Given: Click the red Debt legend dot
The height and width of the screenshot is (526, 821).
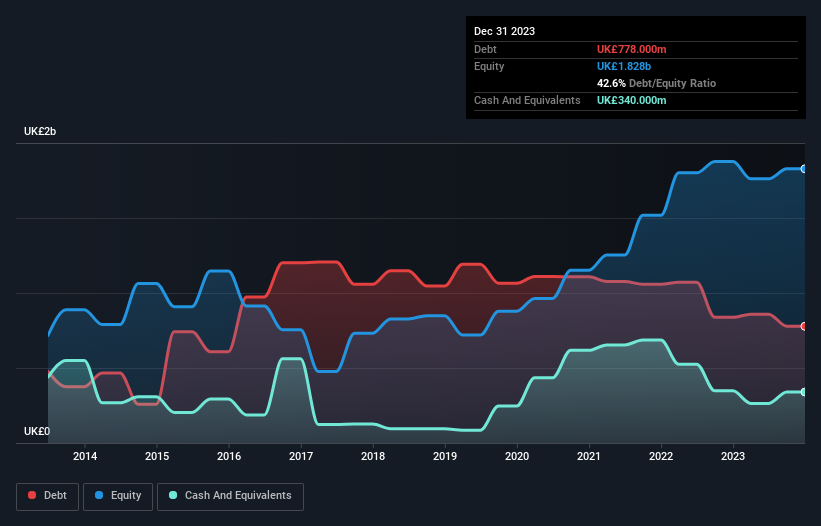Looking at the screenshot, I should point(32,495).
